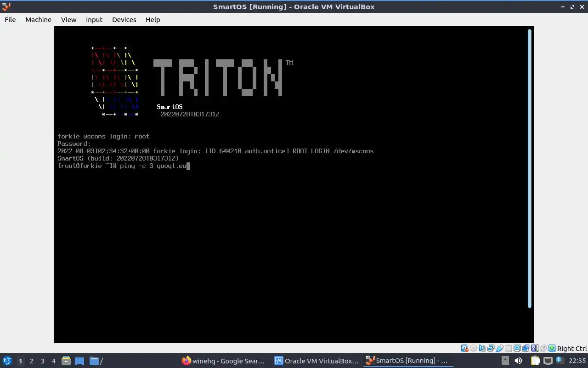Open the Input menu

[x=94, y=19]
